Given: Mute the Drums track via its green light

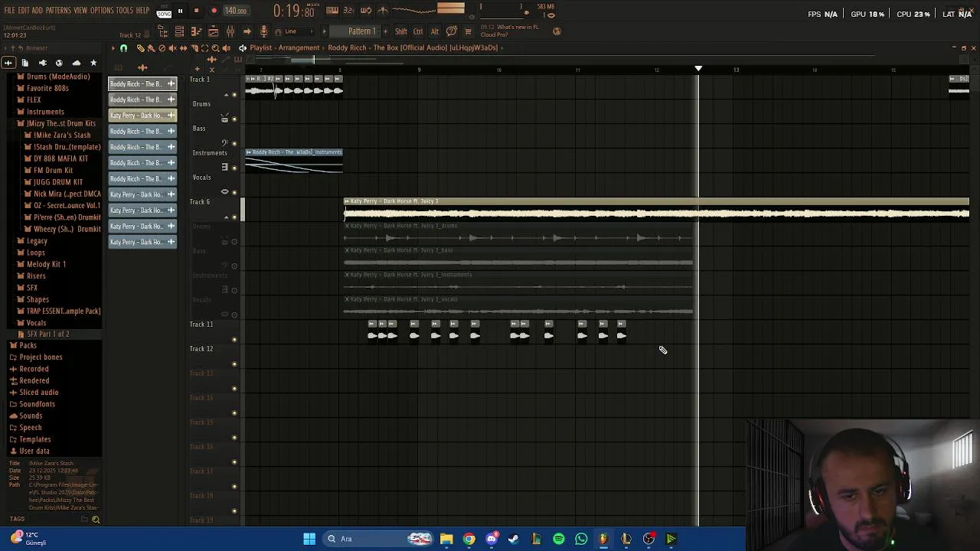Looking at the screenshot, I should tap(234, 119).
